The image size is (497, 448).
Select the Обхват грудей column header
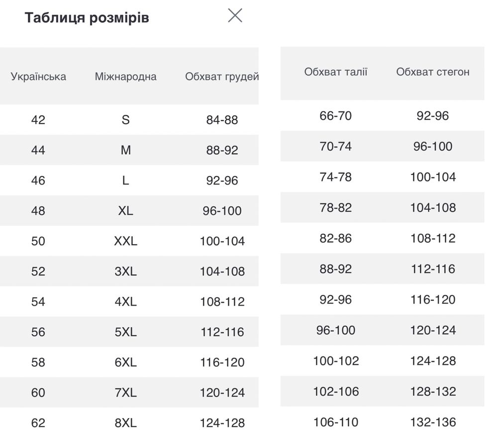(222, 77)
